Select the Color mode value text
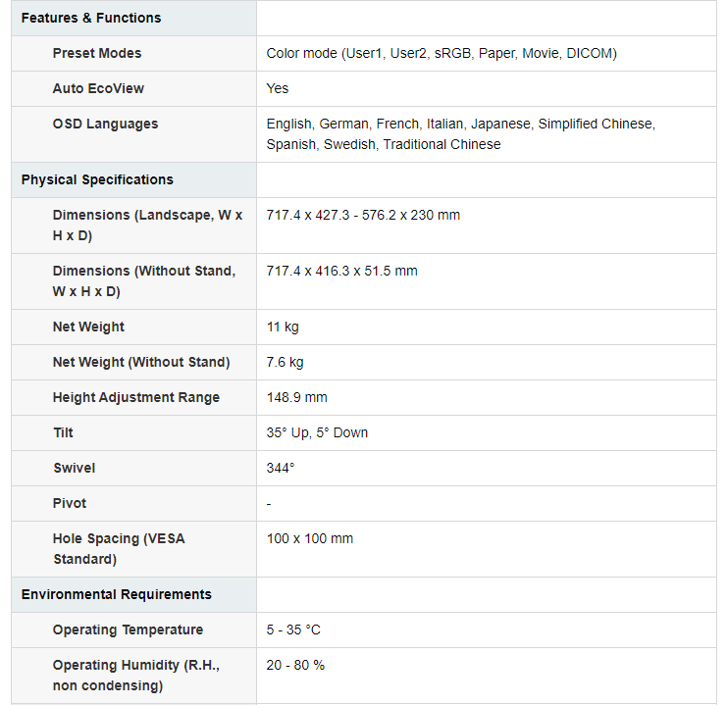This screenshot has height=705, width=728. [442, 53]
